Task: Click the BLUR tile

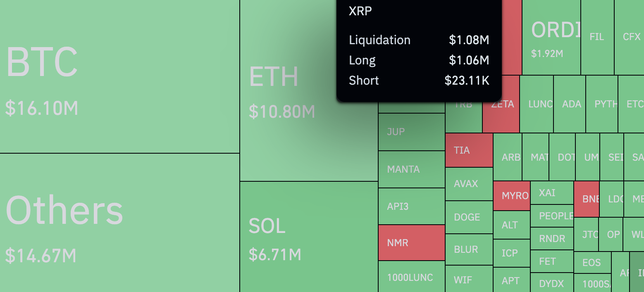Action: tap(469, 249)
